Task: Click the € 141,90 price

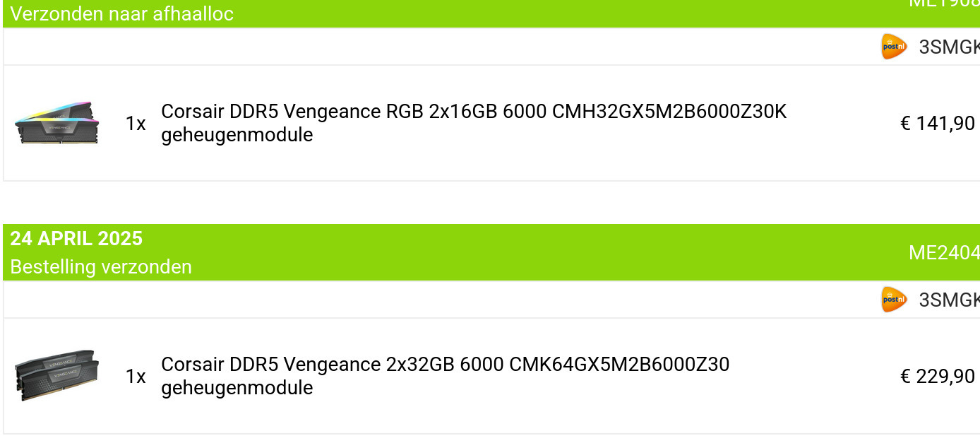Action: pyautogui.click(x=938, y=124)
